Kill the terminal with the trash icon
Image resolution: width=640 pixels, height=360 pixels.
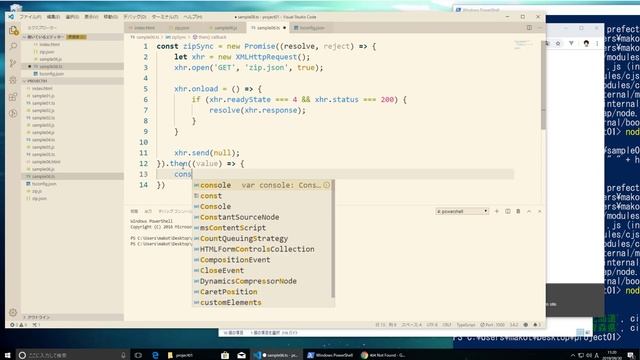tap(518, 211)
